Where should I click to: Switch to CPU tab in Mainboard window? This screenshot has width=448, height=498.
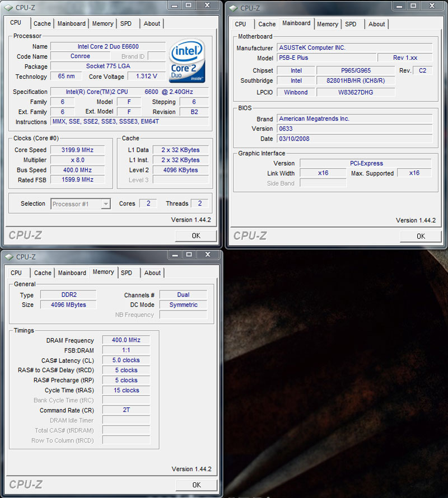coord(240,25)
